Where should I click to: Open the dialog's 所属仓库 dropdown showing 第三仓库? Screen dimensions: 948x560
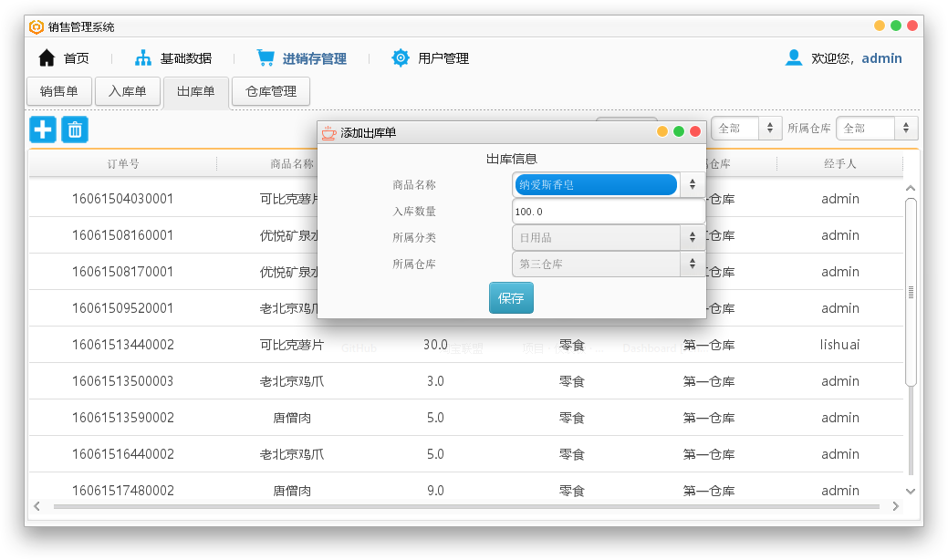(608, 264)
